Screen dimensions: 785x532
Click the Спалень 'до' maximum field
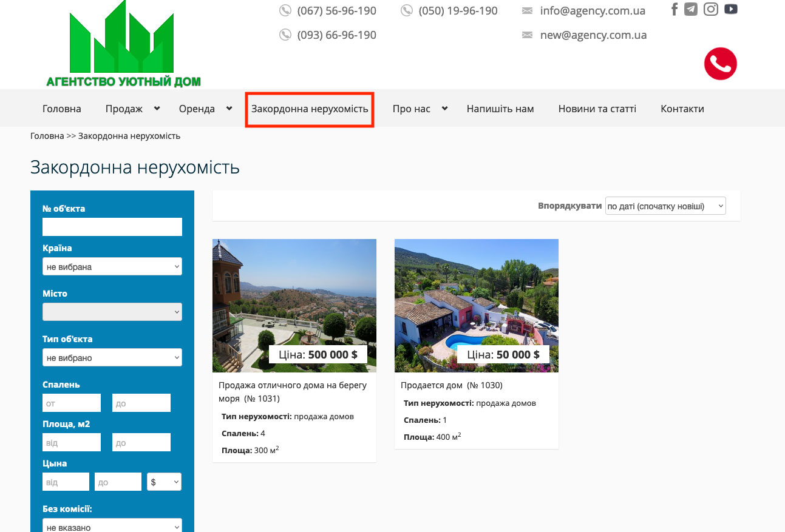141,403
